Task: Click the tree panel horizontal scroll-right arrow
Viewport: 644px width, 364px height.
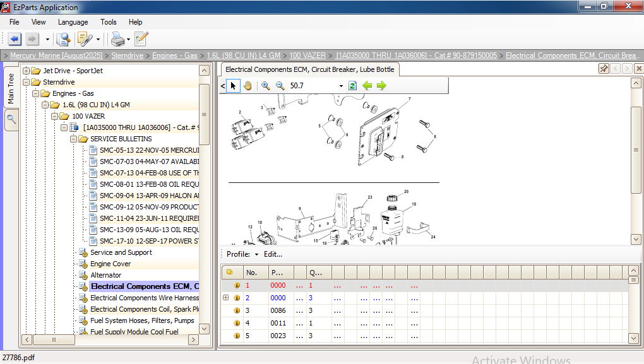Action: click(x=193, y=340)
